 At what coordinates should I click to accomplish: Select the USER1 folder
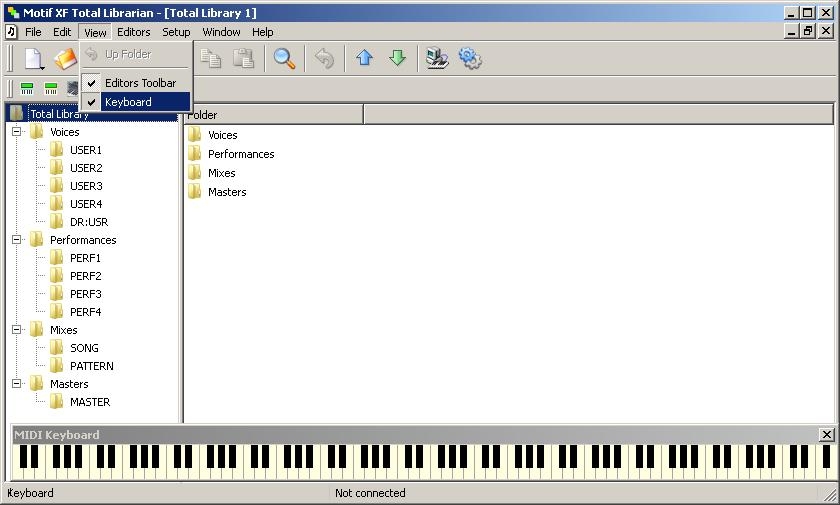click(x=86, y=150)
